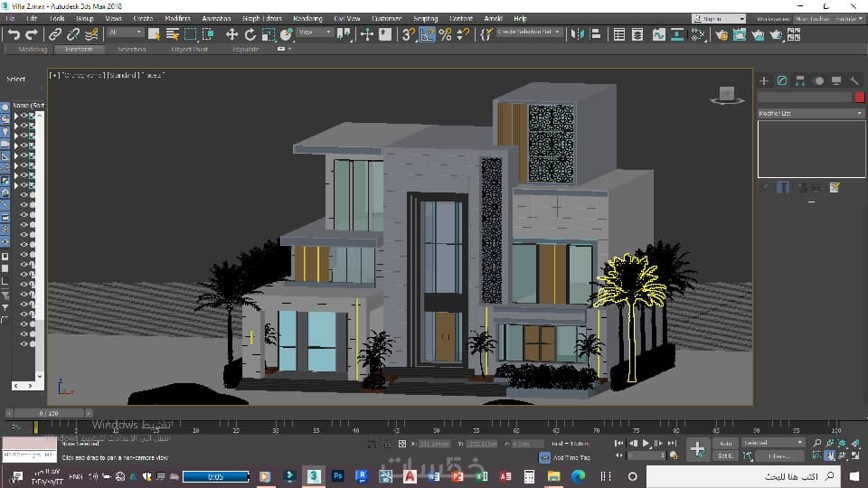Click the large Set Keys plus button
The width and height of the screenshot is (868, 488).
[697, 449]
